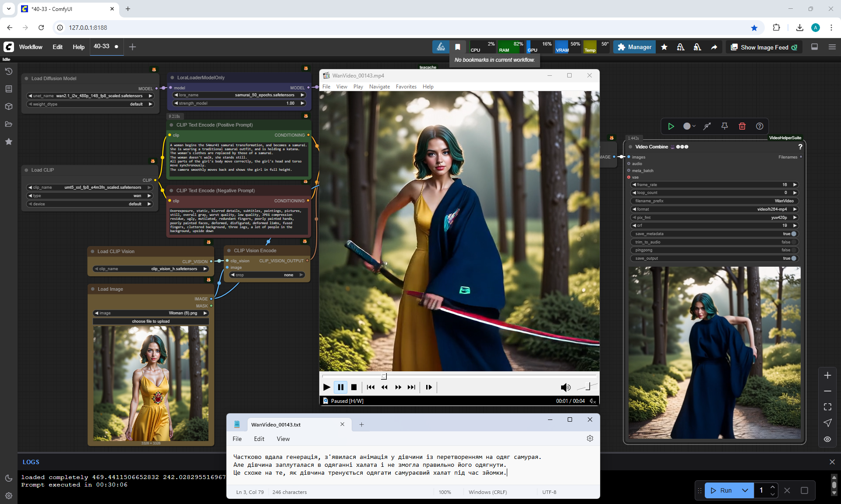Click the fit view icon on canvas
The height and width of the screenshot is (504, 841).
[827, 407]
